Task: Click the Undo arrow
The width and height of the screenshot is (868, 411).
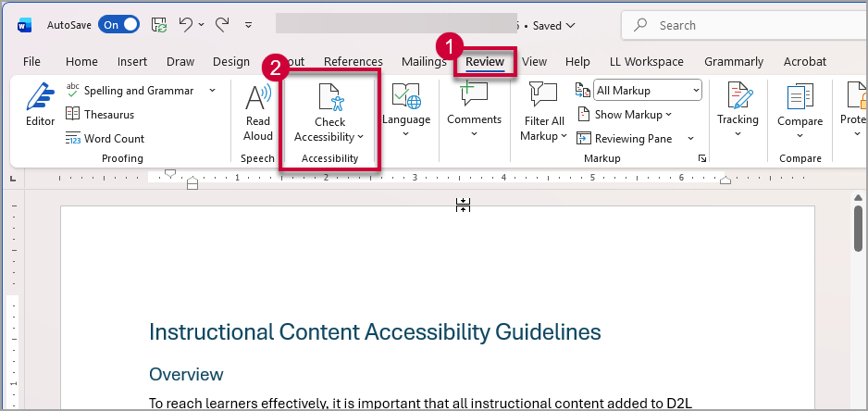Action: point(186,24)
